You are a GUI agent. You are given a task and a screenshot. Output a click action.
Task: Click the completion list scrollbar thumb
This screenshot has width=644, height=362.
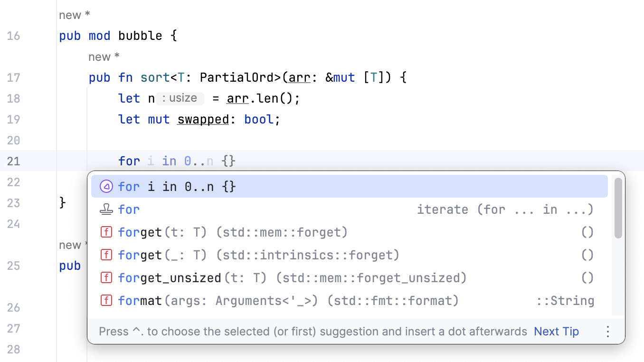618,208
